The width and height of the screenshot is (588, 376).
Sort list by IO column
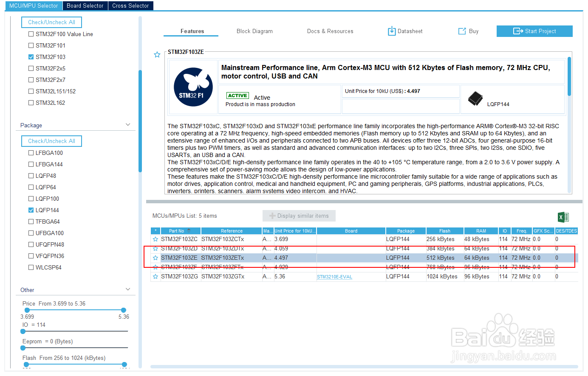pos(504,231)
